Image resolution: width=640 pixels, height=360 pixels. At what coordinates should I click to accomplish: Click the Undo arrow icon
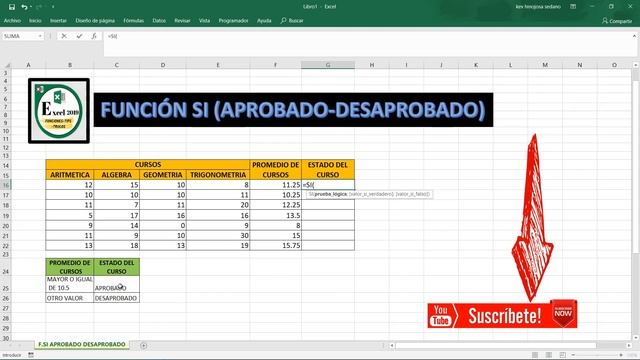pos(24,7)
